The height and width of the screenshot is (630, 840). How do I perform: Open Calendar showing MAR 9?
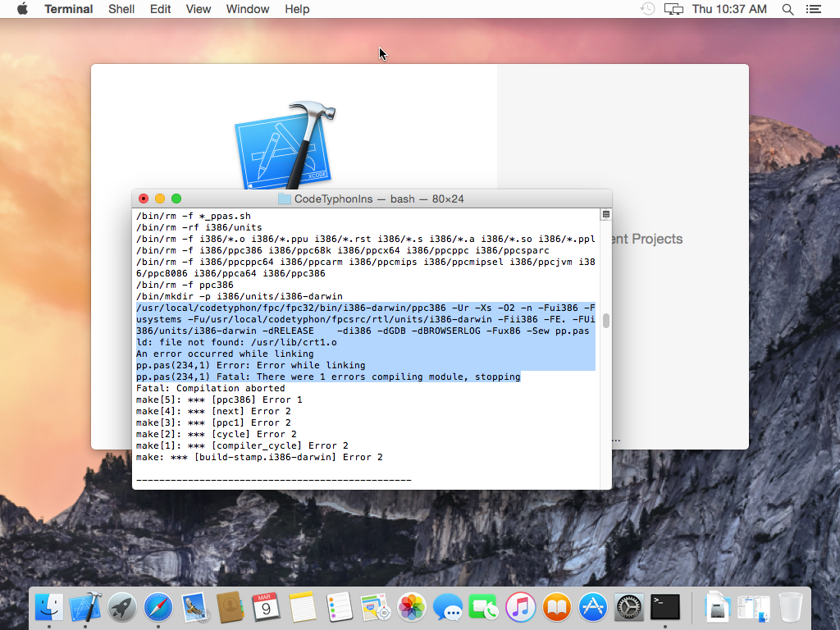pos(267,608)
